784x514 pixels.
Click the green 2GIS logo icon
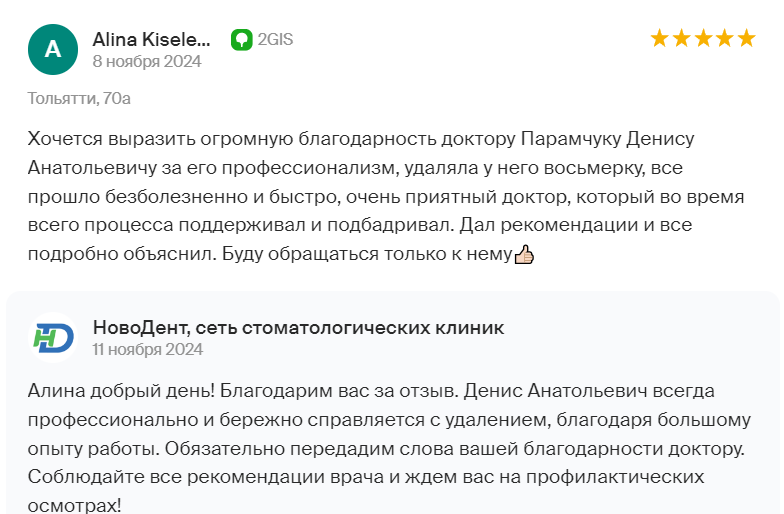point(242,40)
